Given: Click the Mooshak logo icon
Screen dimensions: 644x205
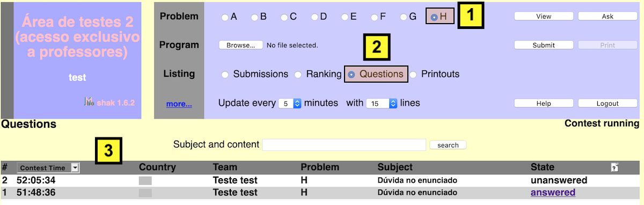Looking at the screenshot, I should (x=89, y=101).
